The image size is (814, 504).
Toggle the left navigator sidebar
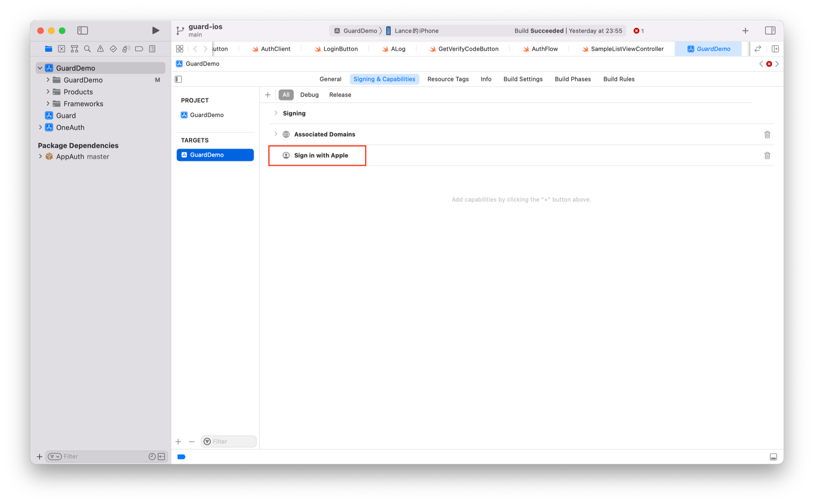tap(83, 31)
